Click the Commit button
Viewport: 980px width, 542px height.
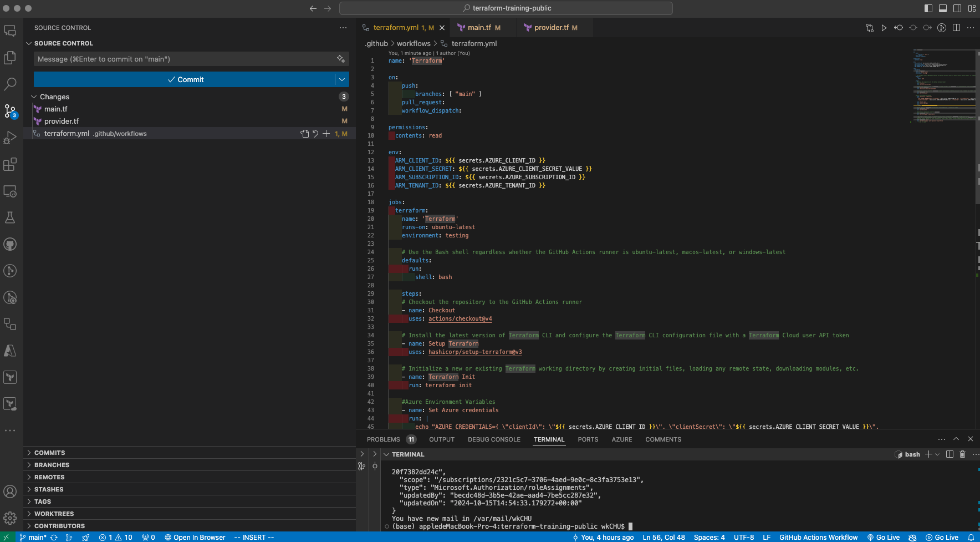[185, 79]
